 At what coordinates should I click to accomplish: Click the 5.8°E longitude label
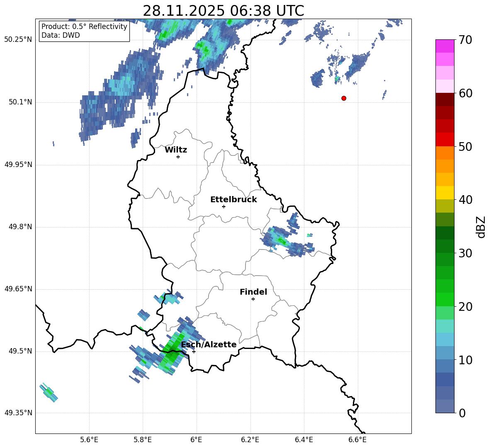[x=143, y=440]
